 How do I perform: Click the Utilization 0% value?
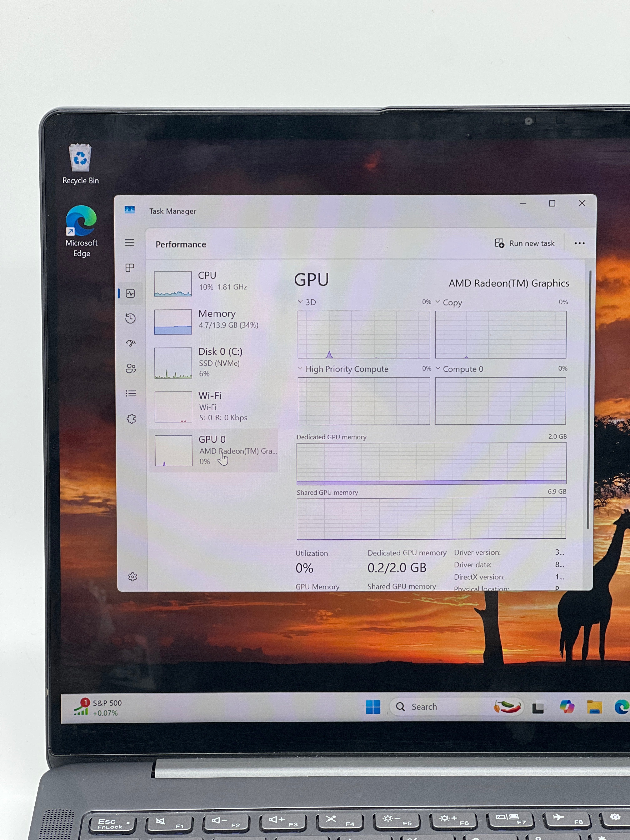coord(304,569)
